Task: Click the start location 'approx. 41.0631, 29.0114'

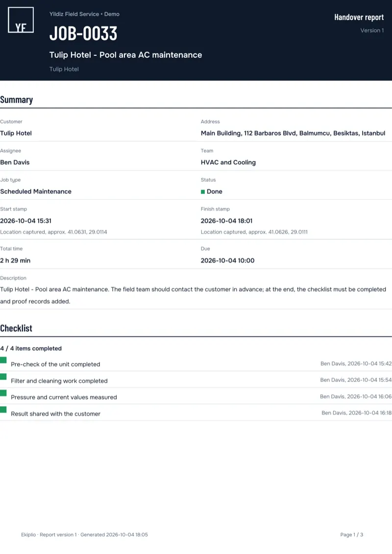Action: pos(77,232)
